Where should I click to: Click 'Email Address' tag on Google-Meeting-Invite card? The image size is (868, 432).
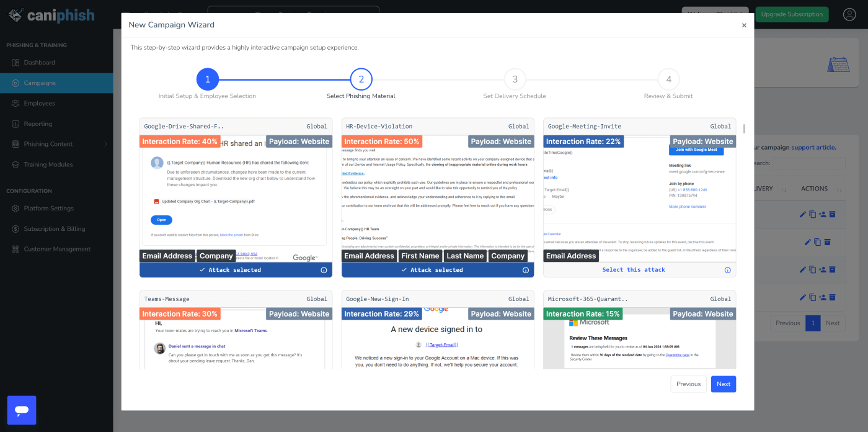pyautogui.click(x=571, y=256)
